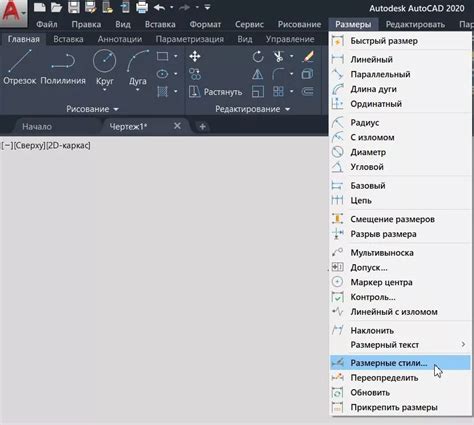Click the New drawing icon in quick access toolbar
This screenshot has height=425, width=474.
pyautogui.click(x=40, y=7)
